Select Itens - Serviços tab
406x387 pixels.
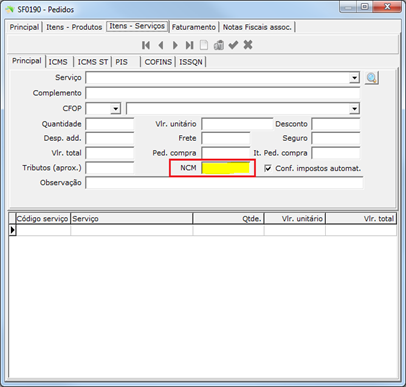click(x=137, y=26)
